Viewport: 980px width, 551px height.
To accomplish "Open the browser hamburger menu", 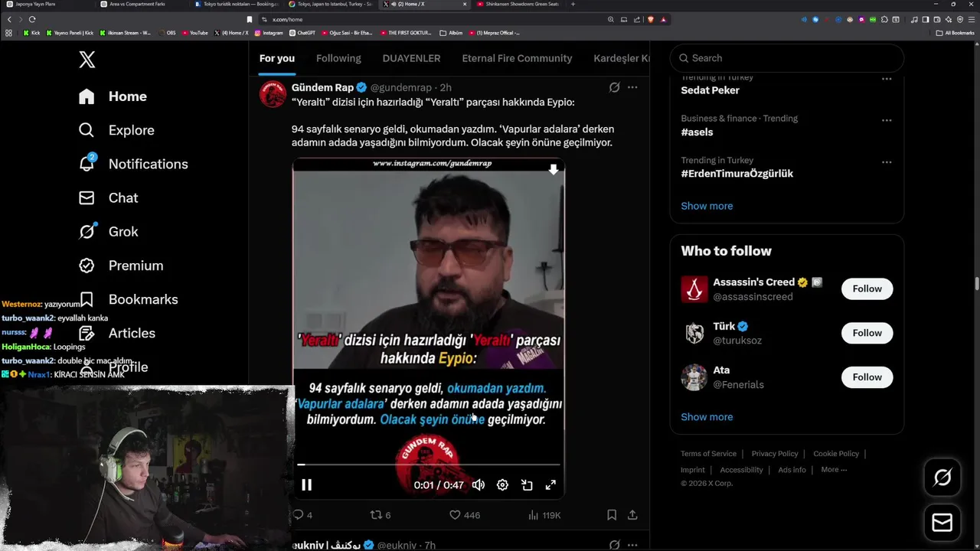I will point(972,19).
